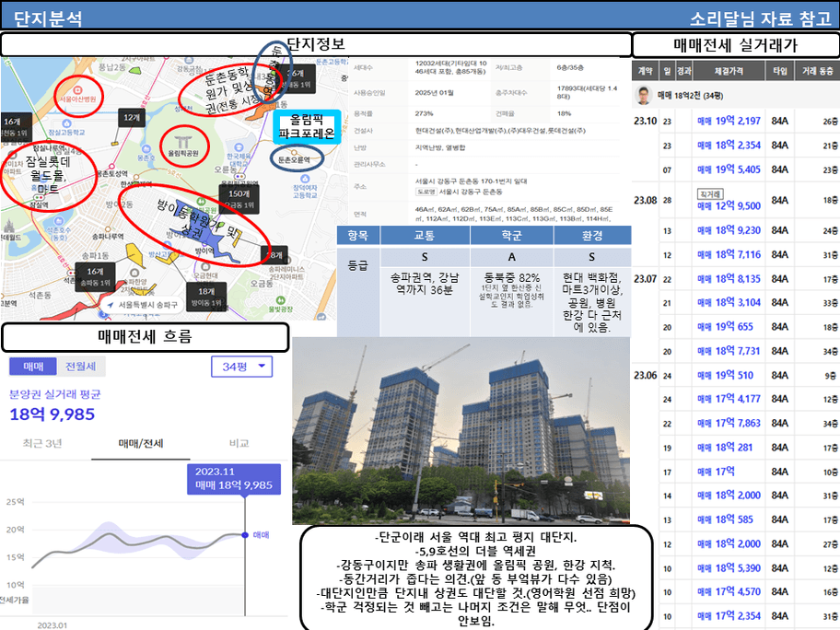Open the 비교 tab
Image resolution: width=840 pixels, height=630 pixels.
[239, 444]
